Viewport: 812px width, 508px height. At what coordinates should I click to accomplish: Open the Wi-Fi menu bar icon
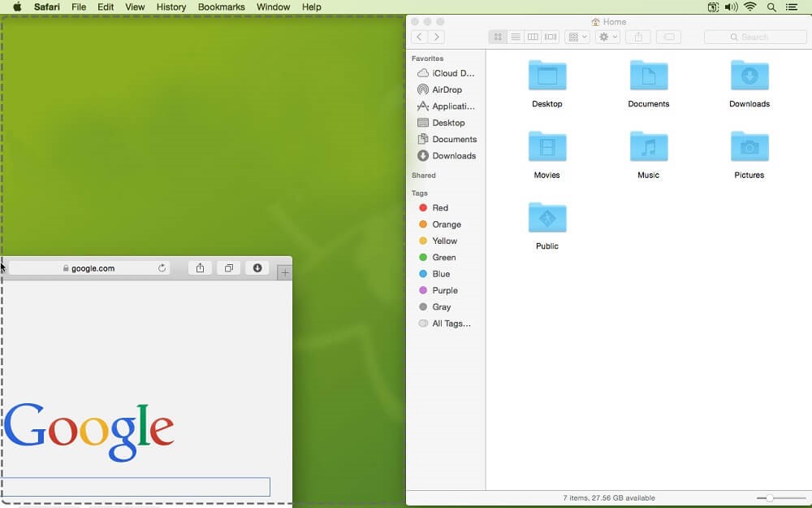click(x=749, y=7)
